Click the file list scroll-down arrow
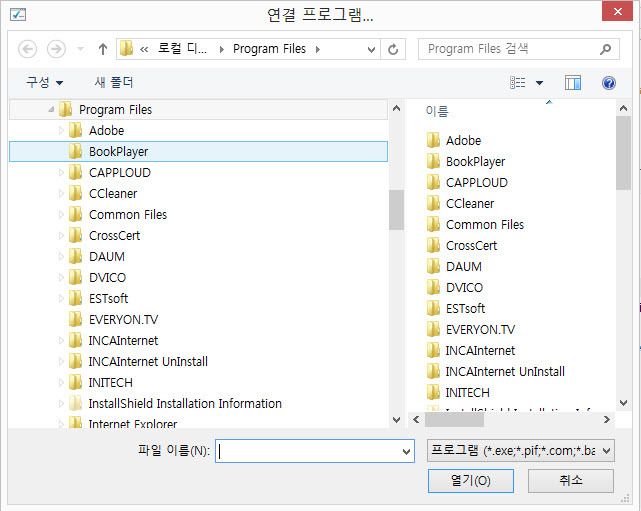641x511 pixels. point(623,403)
